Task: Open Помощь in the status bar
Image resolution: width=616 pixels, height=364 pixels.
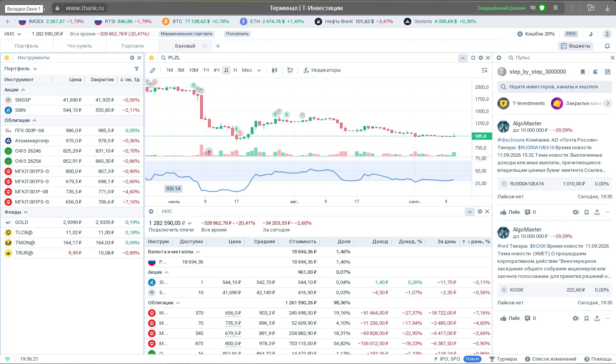Action: coord(598,359)
